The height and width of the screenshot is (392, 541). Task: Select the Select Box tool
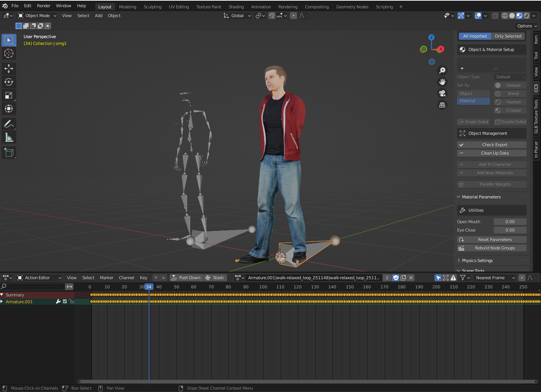click(9, 40)
